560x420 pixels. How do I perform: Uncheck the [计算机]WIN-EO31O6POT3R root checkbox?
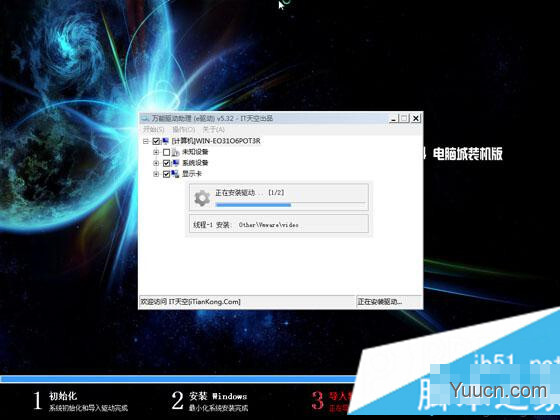[156, 141]
